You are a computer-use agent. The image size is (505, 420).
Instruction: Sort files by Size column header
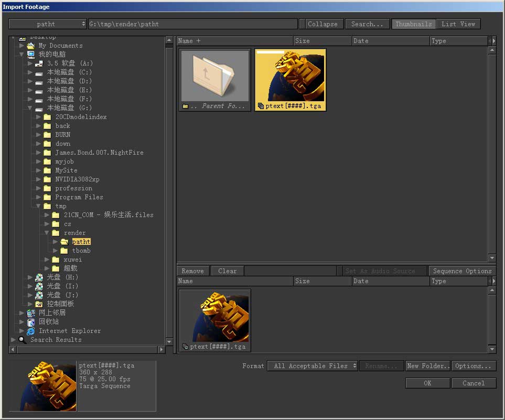pyautogui.click(x=322, y=41)
